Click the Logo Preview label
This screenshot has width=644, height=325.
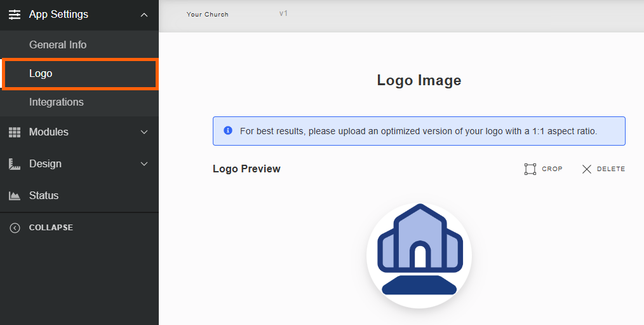(246, 169)
